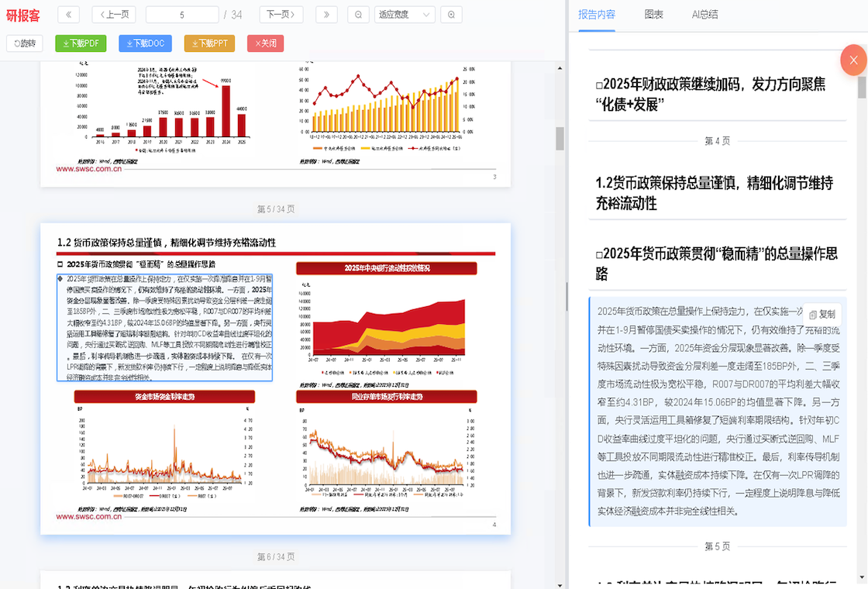The height and width of the screenshot is (589, 868).
Task: Go to next page via 下一页
Action: [281, 15]
